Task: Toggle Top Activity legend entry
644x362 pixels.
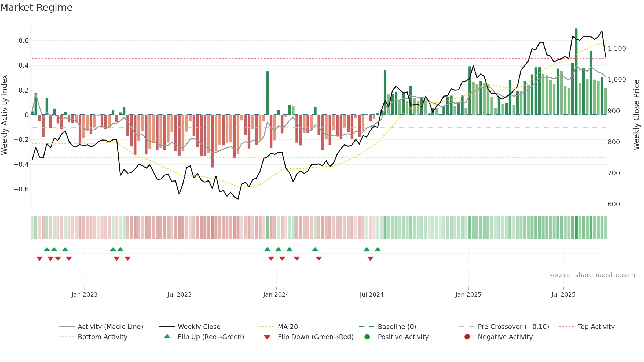Action: (x=587, y=327)
